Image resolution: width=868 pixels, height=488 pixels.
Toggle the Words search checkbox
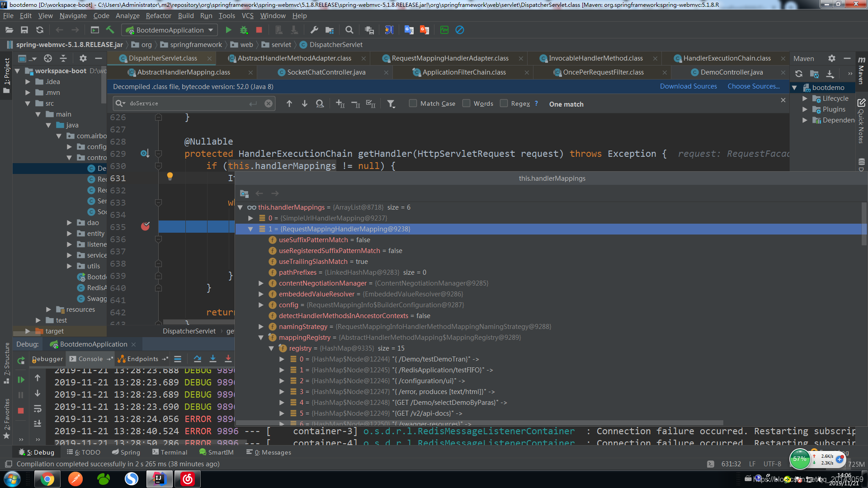466,103
